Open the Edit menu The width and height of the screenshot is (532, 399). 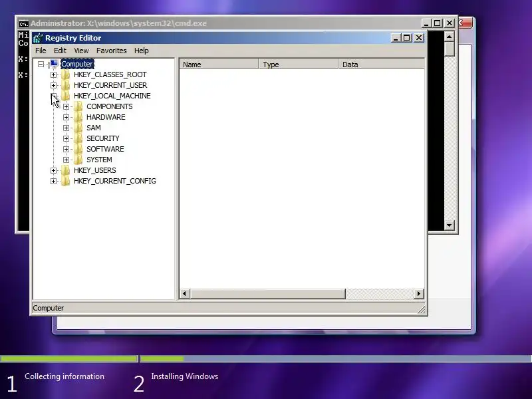[60, 51]
